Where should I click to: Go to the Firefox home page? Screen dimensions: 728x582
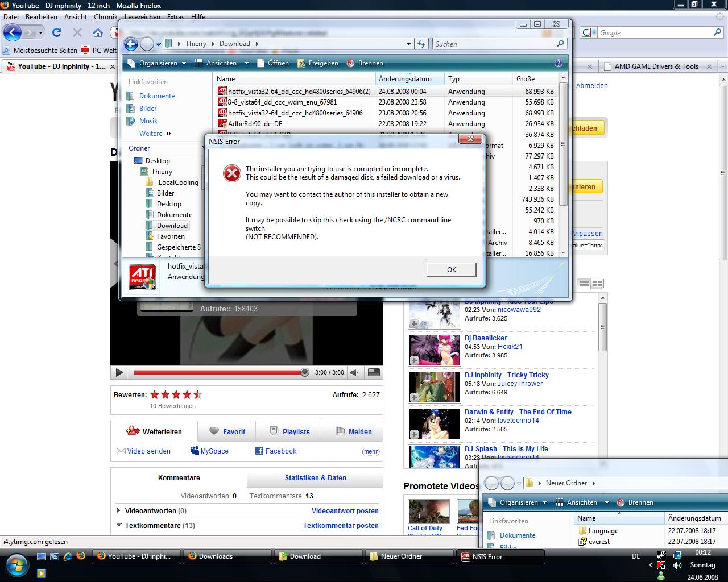(98, 32)
